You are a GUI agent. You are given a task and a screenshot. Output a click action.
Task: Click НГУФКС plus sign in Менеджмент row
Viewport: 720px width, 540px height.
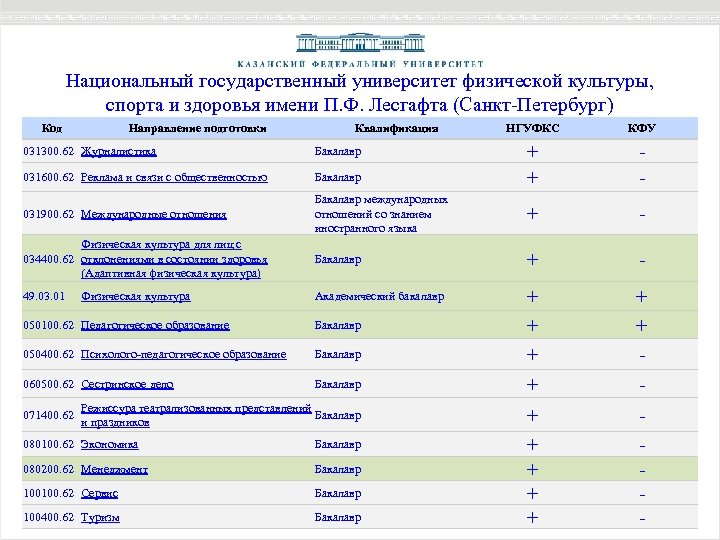532,470
